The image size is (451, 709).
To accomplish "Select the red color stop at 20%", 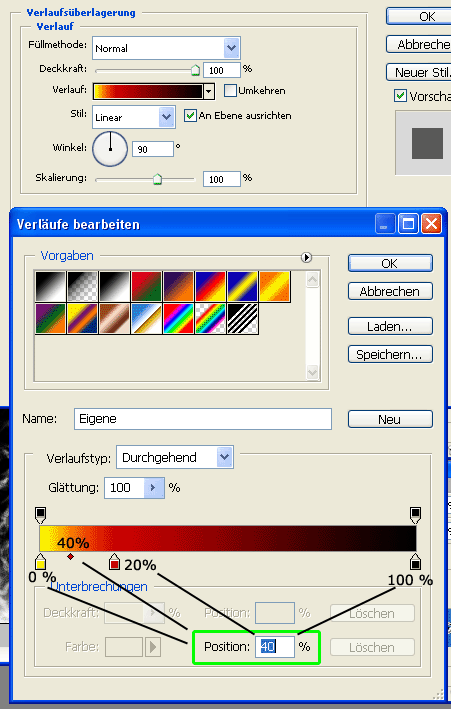I will [114, 562].
